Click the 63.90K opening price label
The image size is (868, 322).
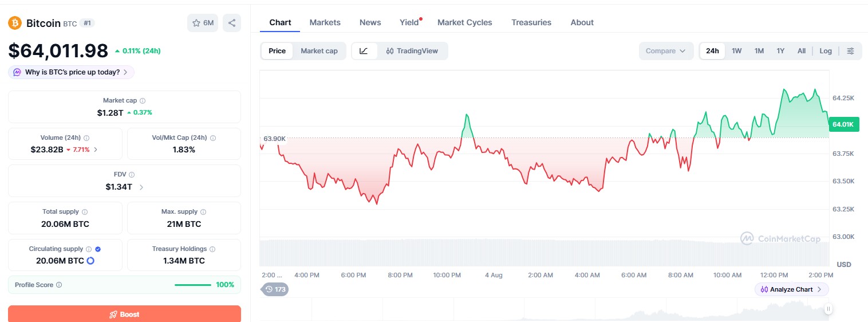(274, 139)
